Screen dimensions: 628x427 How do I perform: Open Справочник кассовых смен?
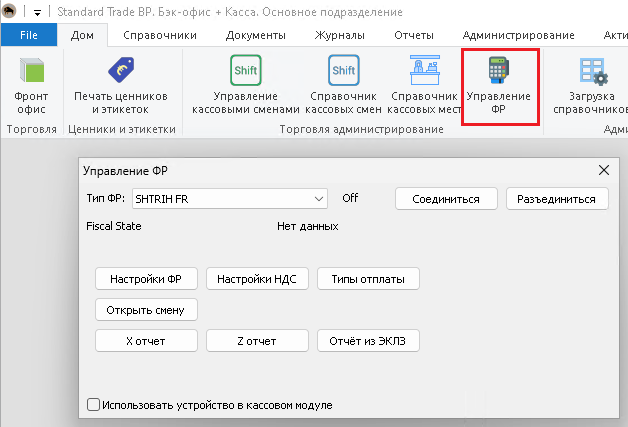(343, 86)
